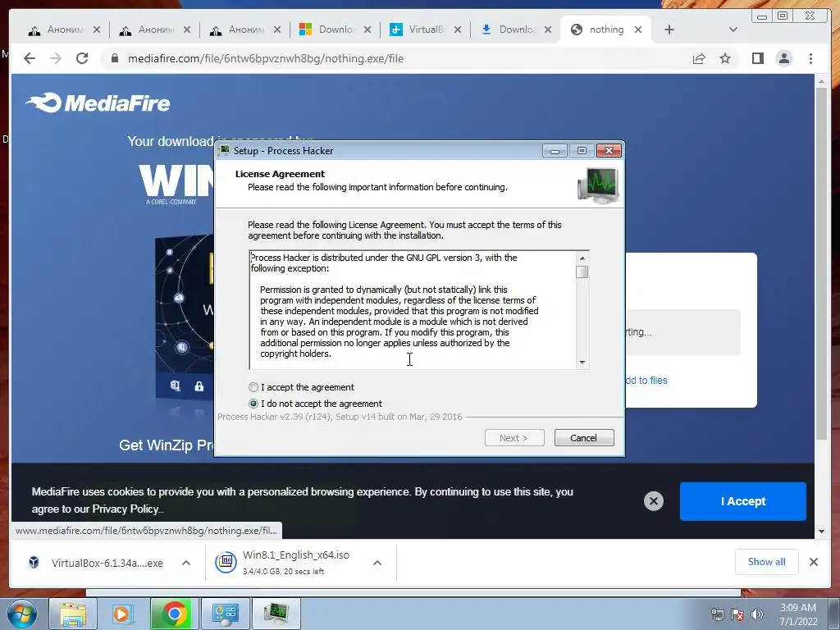Click the network tray icon
Viewport: 840px width, 630px height.
click(717, 614)
